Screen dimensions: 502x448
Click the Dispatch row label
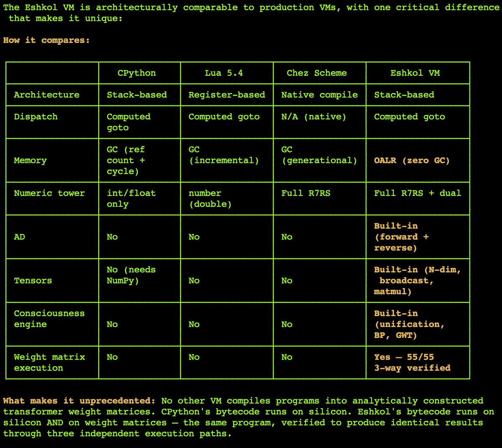tap(36, 117)
